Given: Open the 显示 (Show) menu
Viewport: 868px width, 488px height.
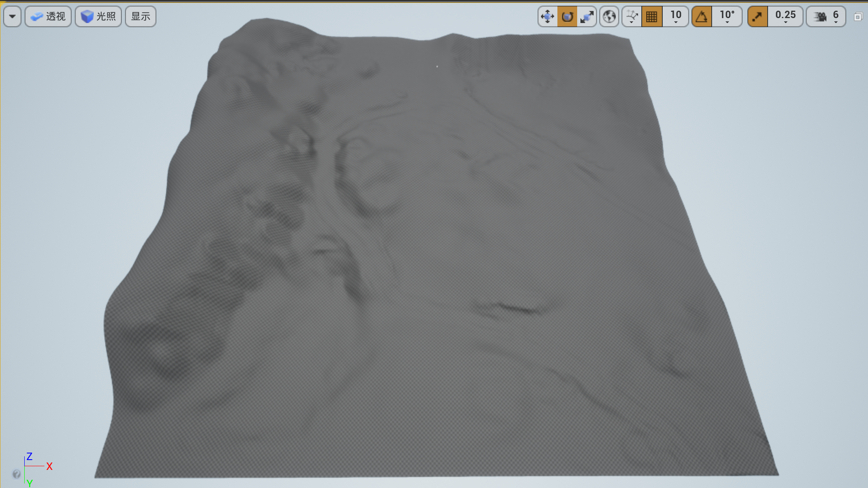Looking at the screenshot, I should (x=140, y=16).
